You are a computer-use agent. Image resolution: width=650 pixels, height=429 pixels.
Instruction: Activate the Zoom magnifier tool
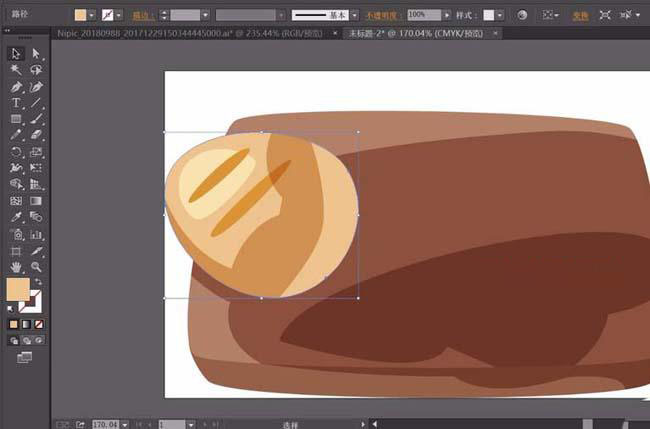[36, 268]
